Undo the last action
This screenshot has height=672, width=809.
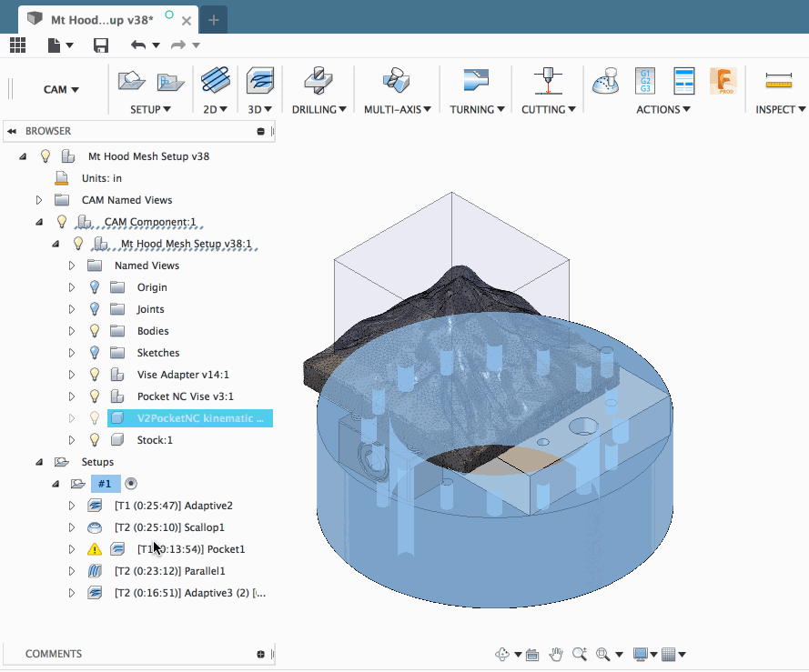point(138,45)
